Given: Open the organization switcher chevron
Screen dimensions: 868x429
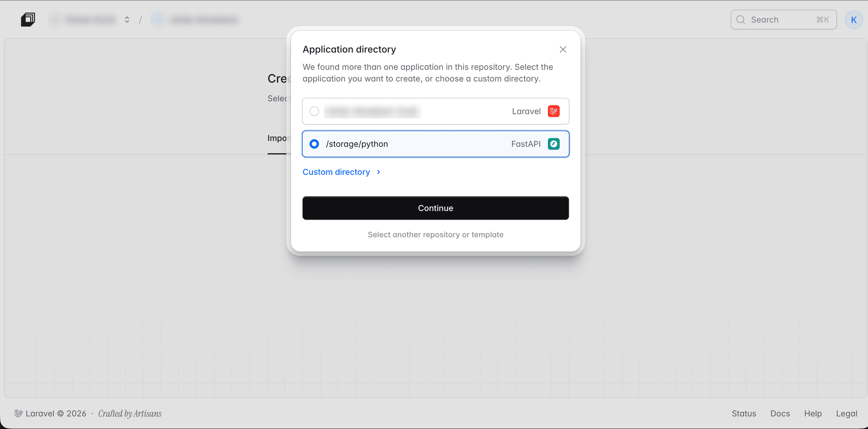Looking at the screenshot, I should click(127, 20).
